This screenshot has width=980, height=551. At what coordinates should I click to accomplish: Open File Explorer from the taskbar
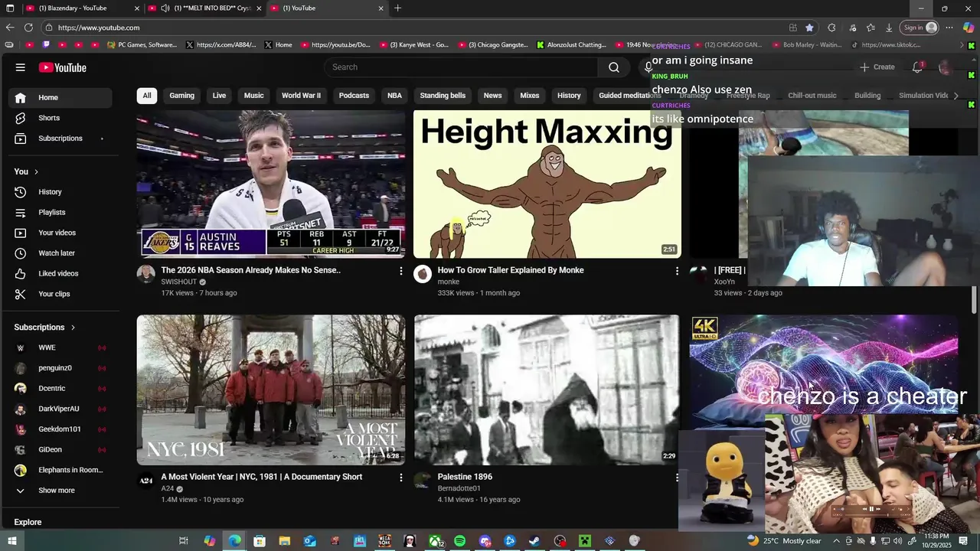point(284,541)
